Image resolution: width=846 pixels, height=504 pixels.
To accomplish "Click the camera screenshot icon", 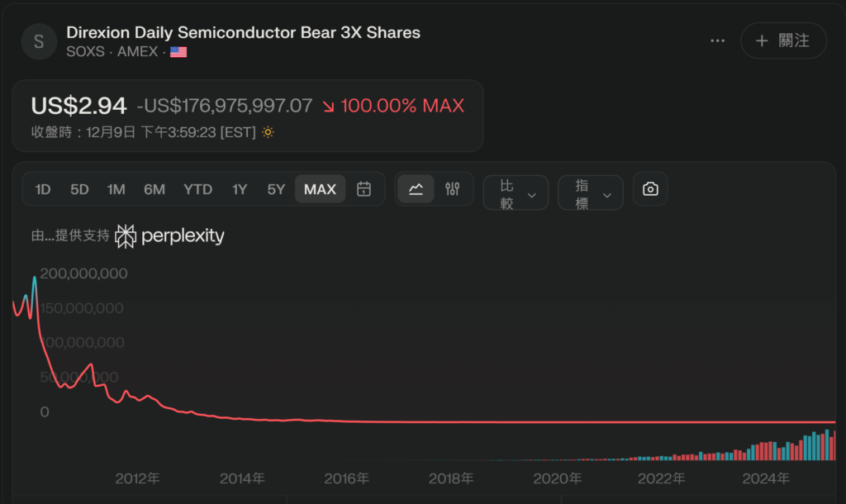I will click(x=650, y=189).
